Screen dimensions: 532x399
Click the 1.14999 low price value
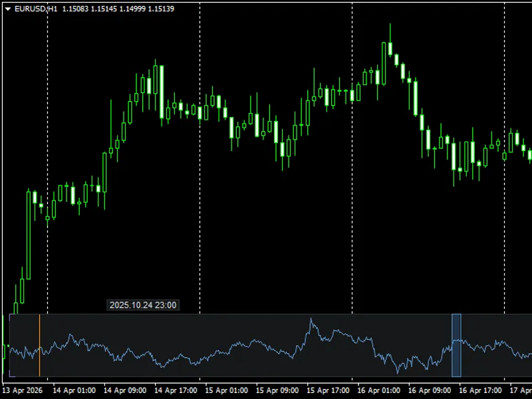pyautogui.click(x=132, y=9)
